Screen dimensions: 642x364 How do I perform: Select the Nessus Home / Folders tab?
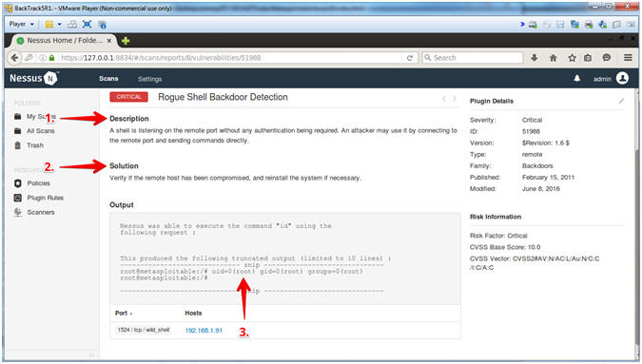(65, 41)
